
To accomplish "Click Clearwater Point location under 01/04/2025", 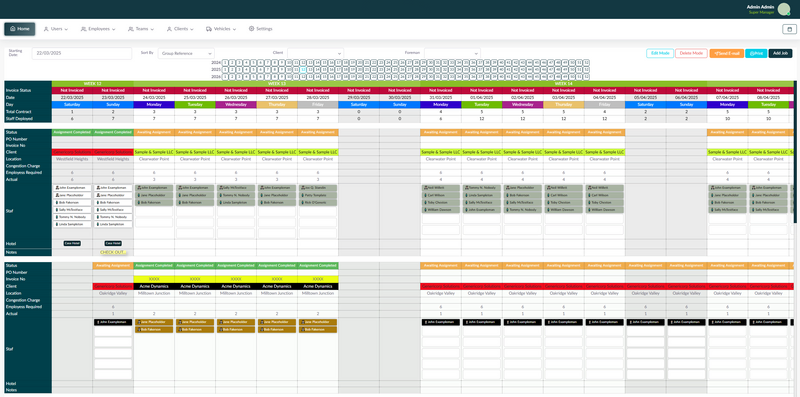I will (482, 159).
